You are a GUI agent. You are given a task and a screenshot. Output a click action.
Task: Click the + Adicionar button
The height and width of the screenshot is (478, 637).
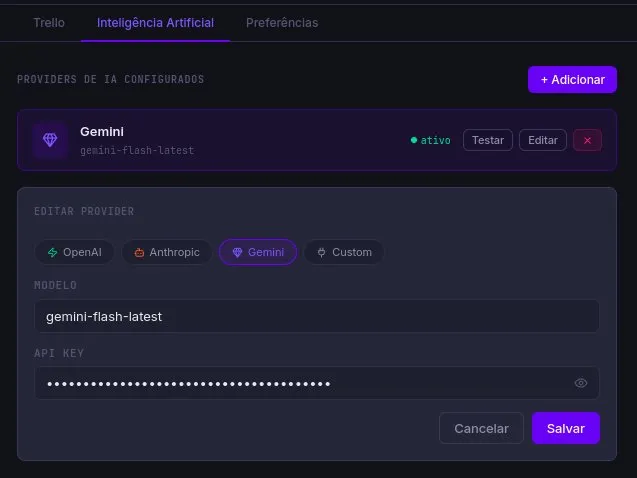(572, 80)
